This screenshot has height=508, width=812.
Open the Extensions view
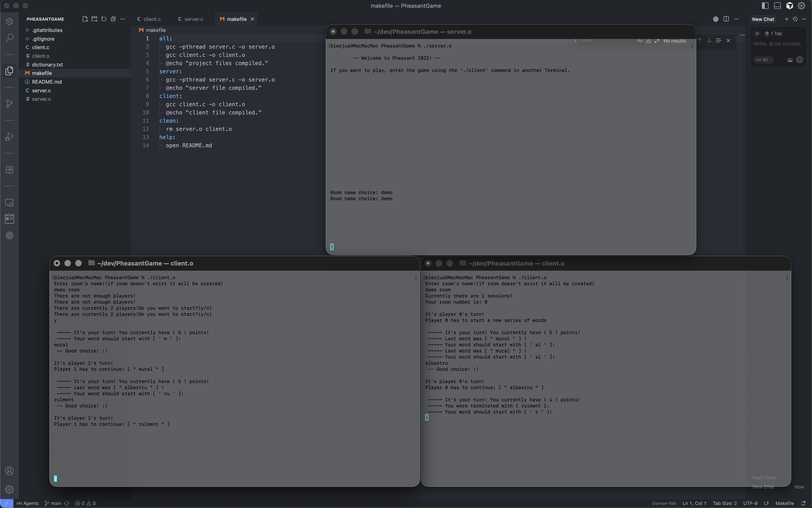pos(9,169)
